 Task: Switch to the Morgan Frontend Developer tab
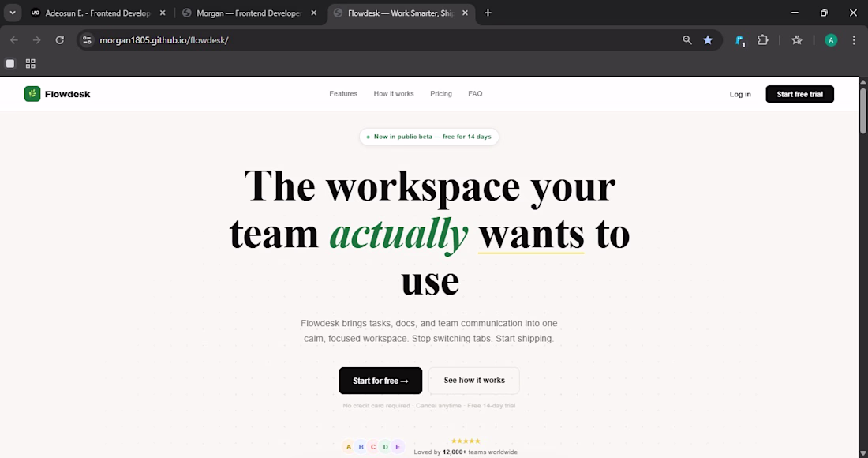[249, 13]
